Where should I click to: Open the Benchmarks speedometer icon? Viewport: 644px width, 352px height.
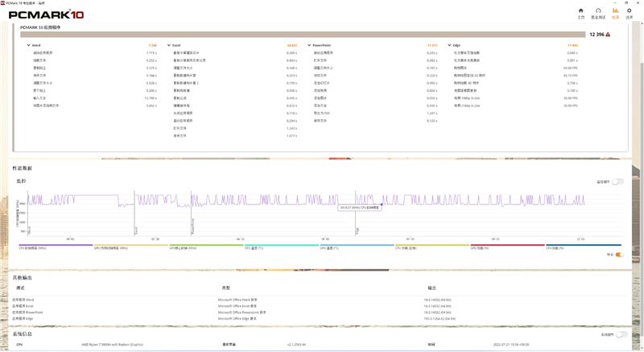[x=598, y=10]
